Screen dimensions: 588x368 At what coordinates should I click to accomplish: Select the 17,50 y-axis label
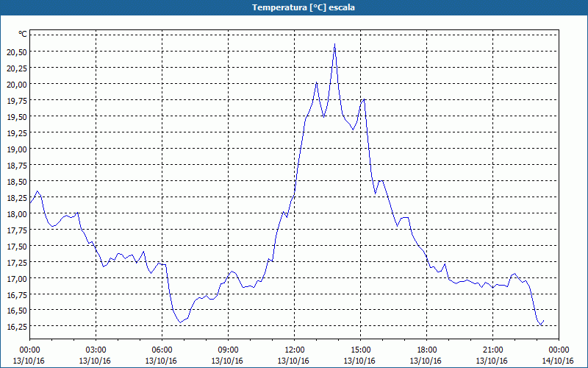coord(17,246)
